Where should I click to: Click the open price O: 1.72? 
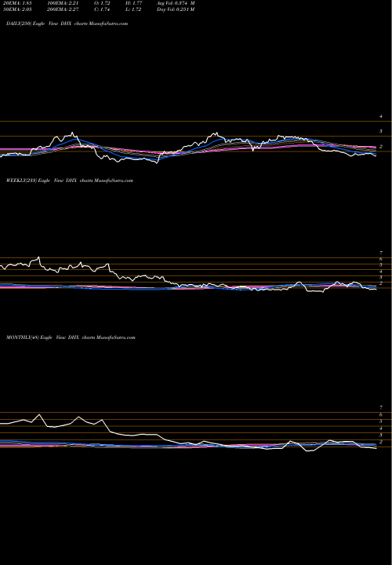(103, 3)
